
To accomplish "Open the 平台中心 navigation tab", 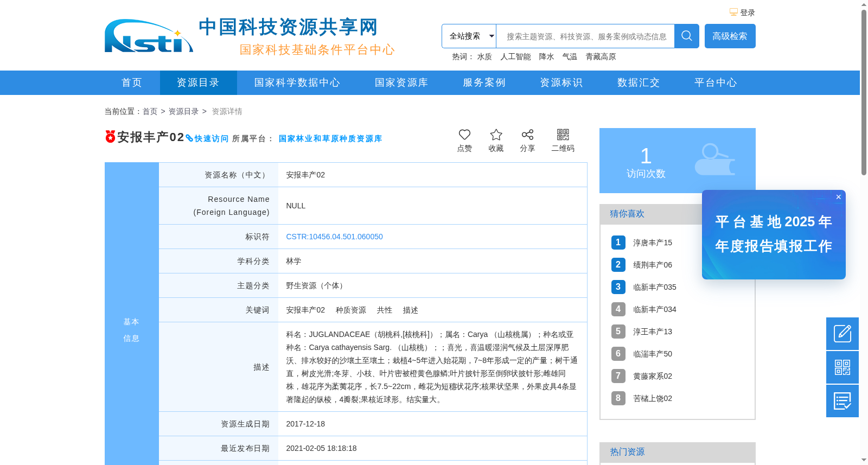I will [x=716, y=82].
